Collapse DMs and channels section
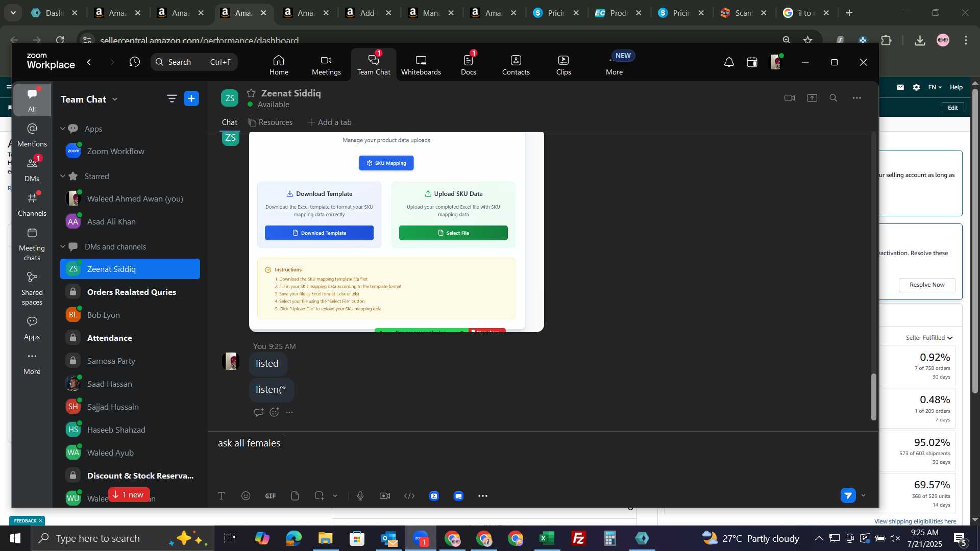Viewport: 980px width, 551px height. (63, 246)
